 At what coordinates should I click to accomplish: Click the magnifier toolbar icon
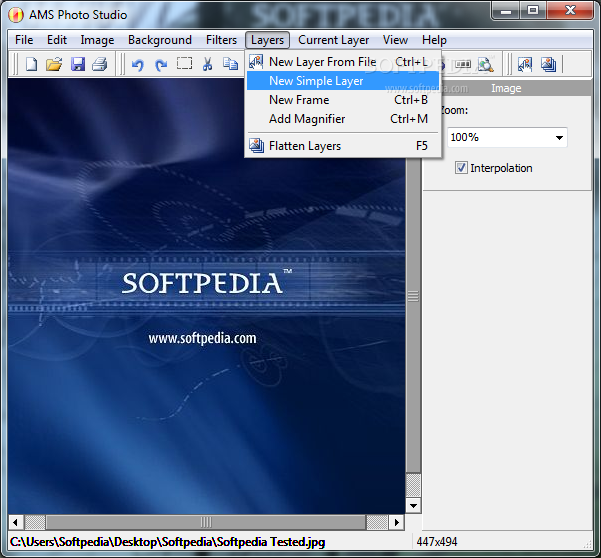[486, 64]
